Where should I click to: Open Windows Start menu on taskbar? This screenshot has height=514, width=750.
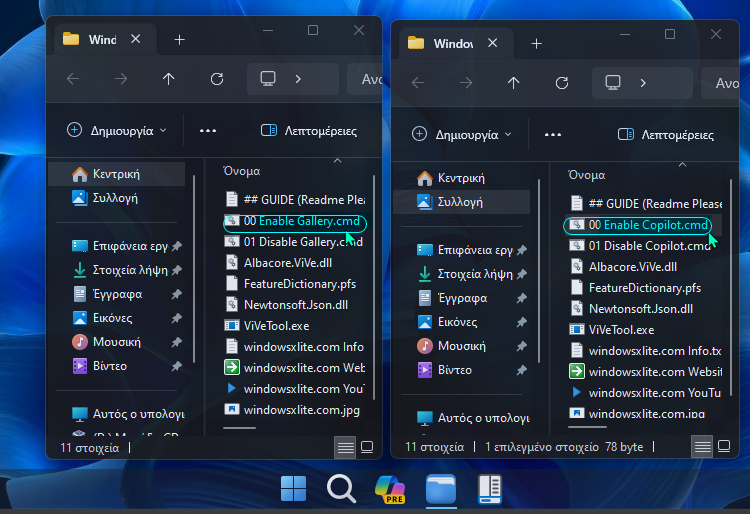pos(293,488)
